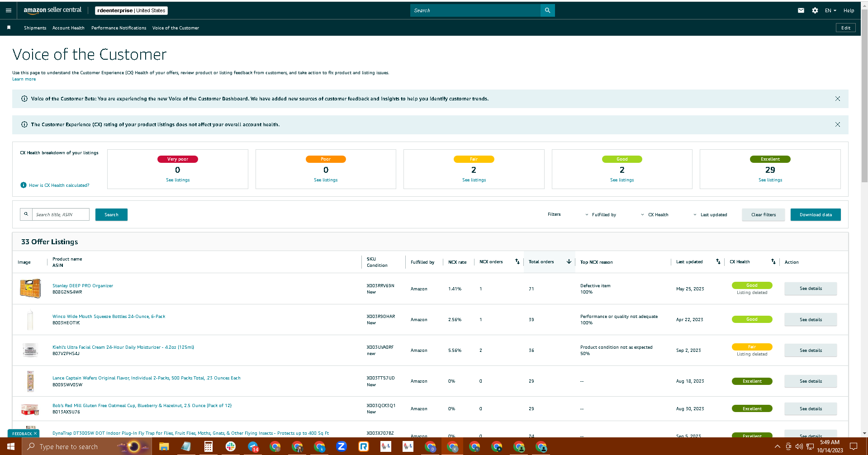Open RingCentral from taskbar

363,446
